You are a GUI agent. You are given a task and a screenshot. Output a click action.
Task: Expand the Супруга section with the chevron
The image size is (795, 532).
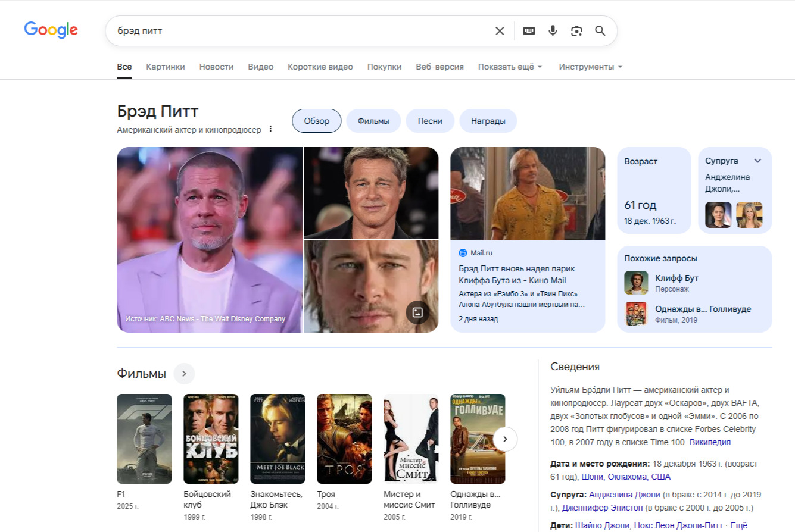click(x=757, y=160)
